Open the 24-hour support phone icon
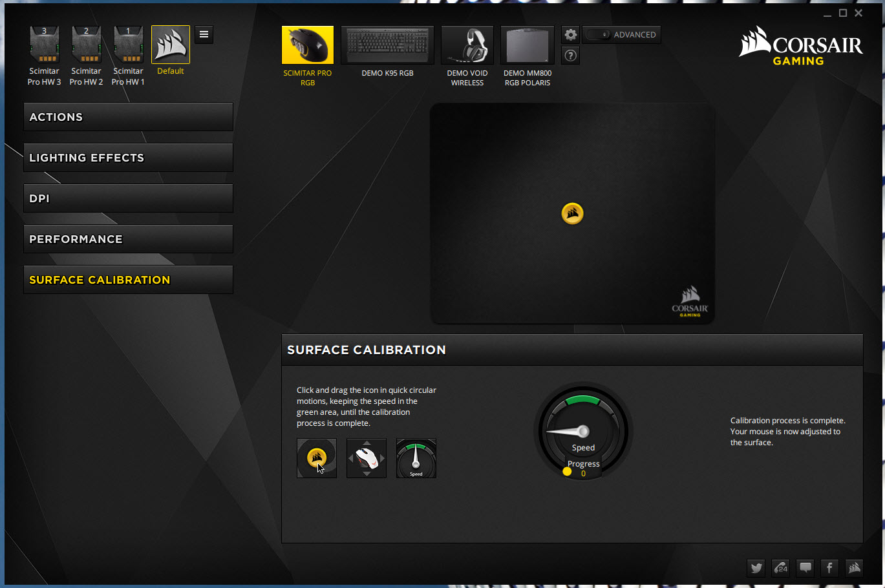The width and height of the screenshot is (885, 588). click(781, 568)
